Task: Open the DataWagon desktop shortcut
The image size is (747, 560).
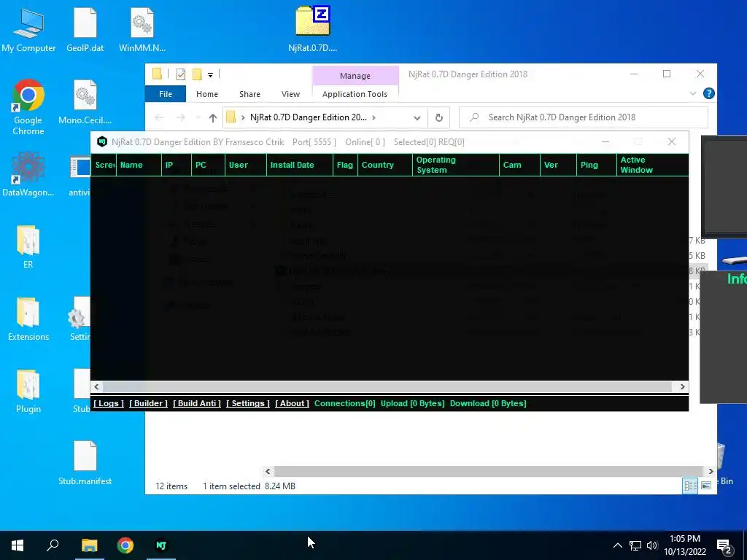Action: coord(28,174)
